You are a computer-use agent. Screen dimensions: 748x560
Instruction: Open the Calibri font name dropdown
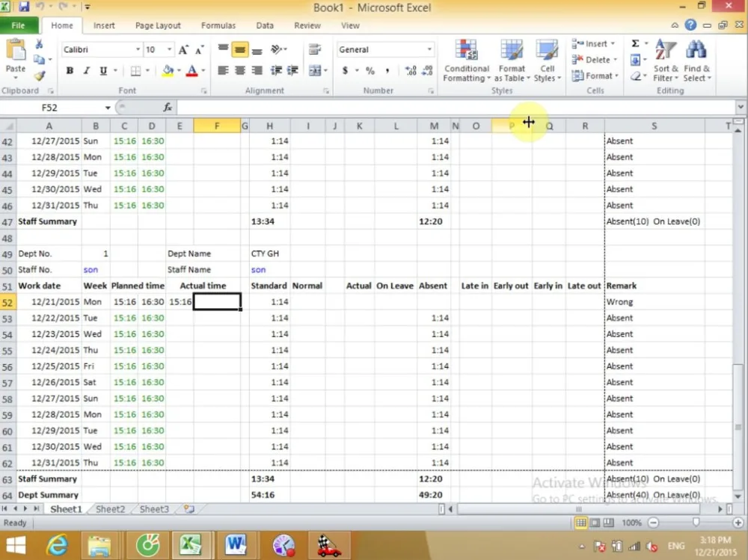138,49
